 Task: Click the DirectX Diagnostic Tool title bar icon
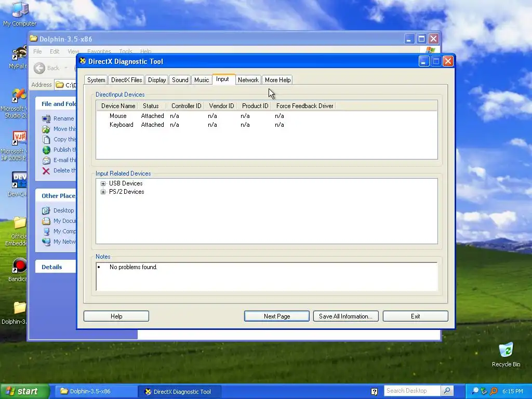click(x=83, y=61)
